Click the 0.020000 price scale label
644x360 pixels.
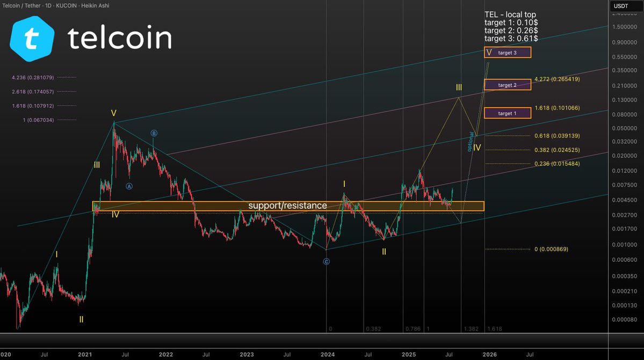click(x=624, y=156)
